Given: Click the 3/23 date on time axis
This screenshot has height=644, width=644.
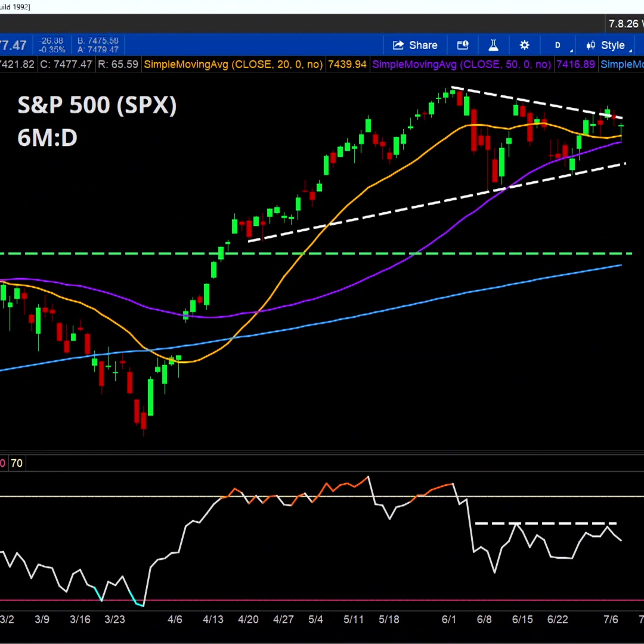Looking at the screenshot, I should [x=115, y=619].
